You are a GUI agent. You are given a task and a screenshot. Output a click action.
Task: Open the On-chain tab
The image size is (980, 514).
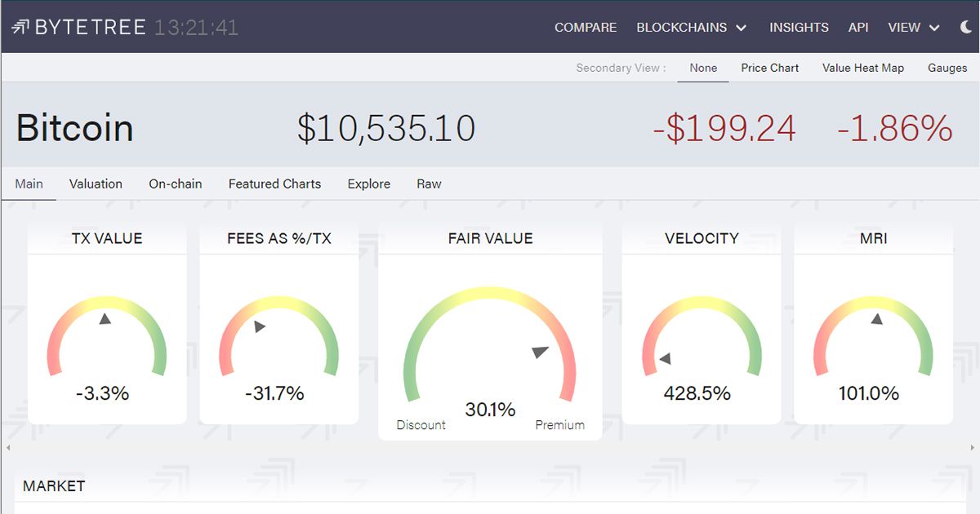click(175, 184)
